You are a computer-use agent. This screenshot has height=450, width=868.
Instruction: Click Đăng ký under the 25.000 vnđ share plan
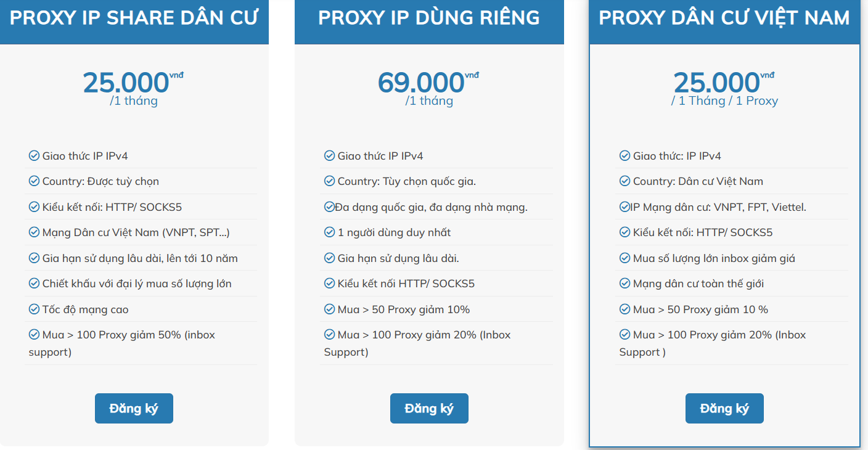[x=134, y=408]
